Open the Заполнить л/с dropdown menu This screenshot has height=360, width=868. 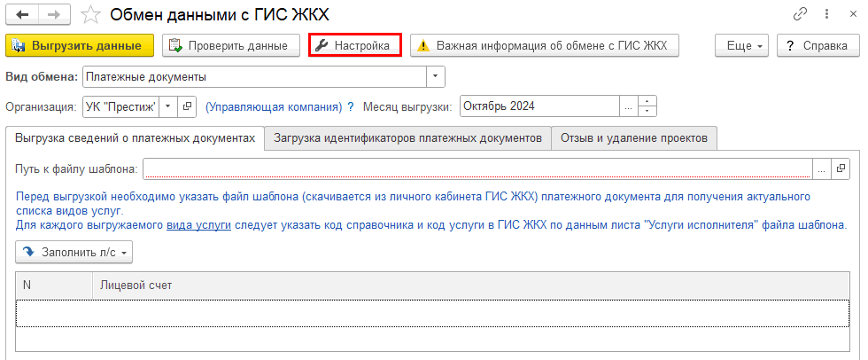pyautogui.click(x=74, y=253)
